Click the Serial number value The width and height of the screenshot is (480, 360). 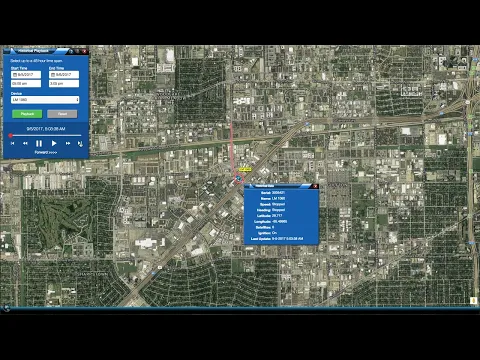click(278, 193)
